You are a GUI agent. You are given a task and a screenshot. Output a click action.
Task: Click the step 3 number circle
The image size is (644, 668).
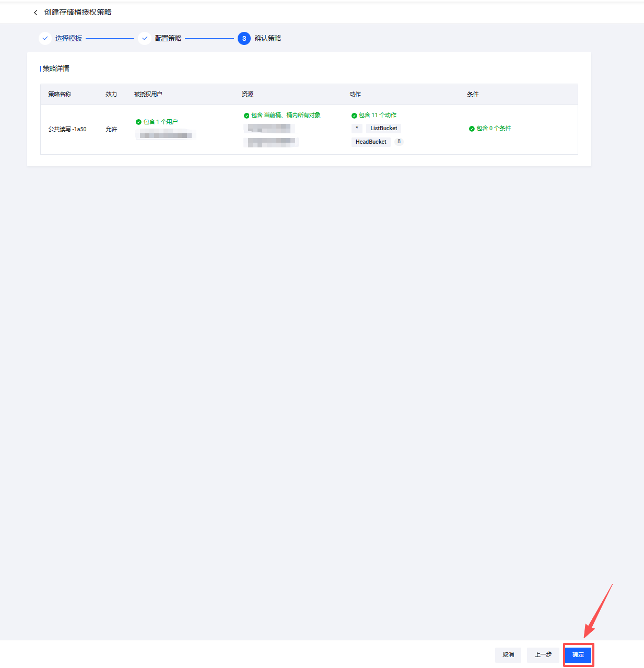(x=244, y=38)
